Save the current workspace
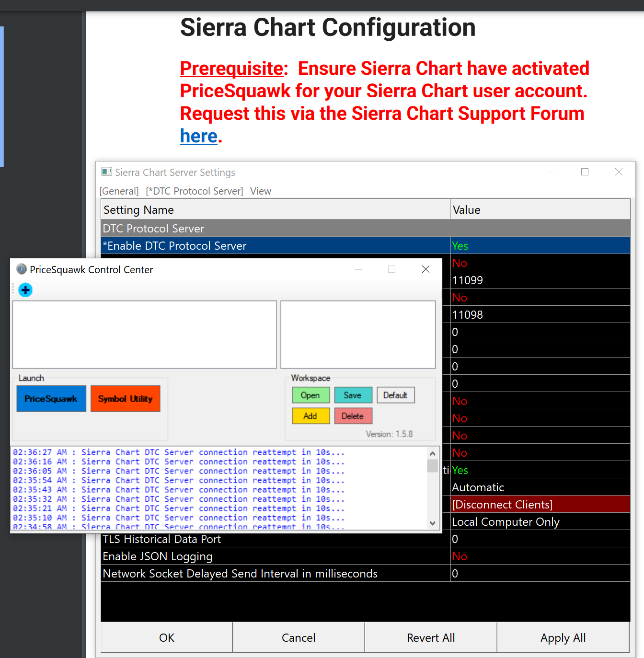The width and height of the screenshot is (644, 658). tap(353, 395)
